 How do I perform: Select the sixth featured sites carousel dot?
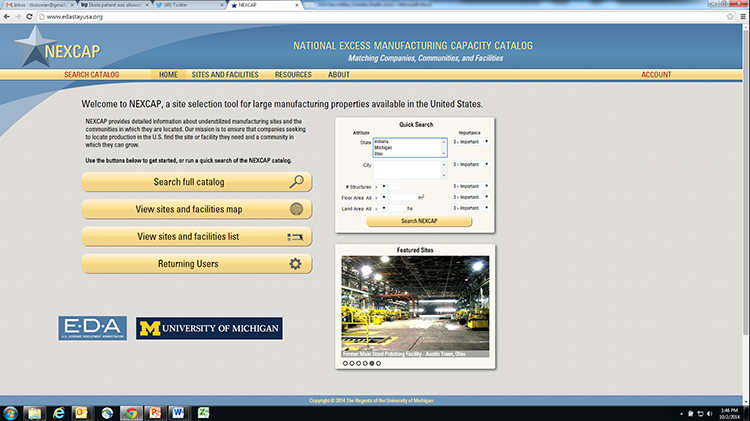tap(378, 364)
